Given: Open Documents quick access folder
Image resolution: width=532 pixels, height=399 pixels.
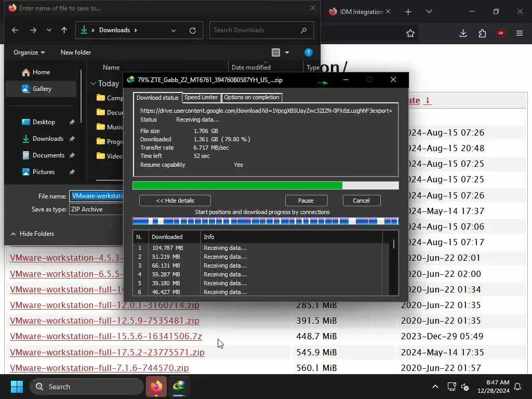Looking at the screenshot, I should 44,155.
